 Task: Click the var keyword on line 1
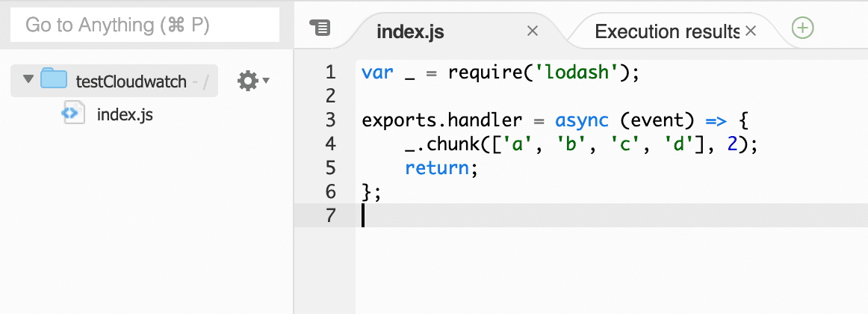(377, 73)
